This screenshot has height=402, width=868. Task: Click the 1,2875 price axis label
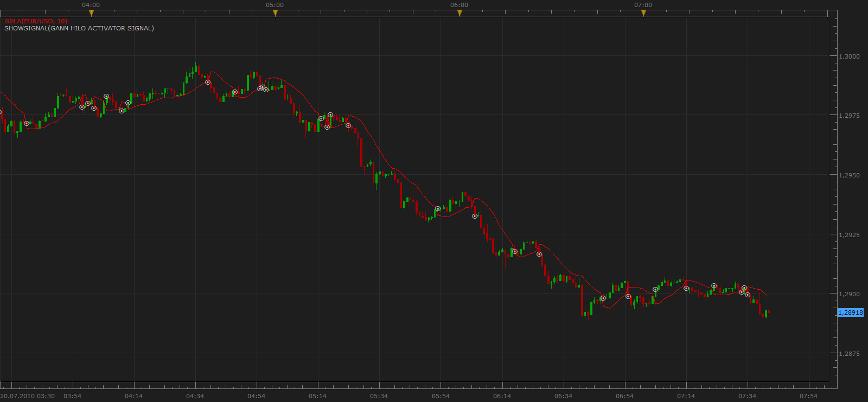pos(849,354)
